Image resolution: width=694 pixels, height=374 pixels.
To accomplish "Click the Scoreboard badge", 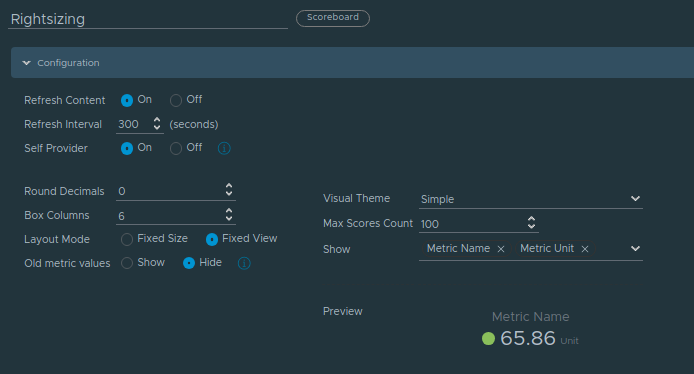I will click(333, 18).
